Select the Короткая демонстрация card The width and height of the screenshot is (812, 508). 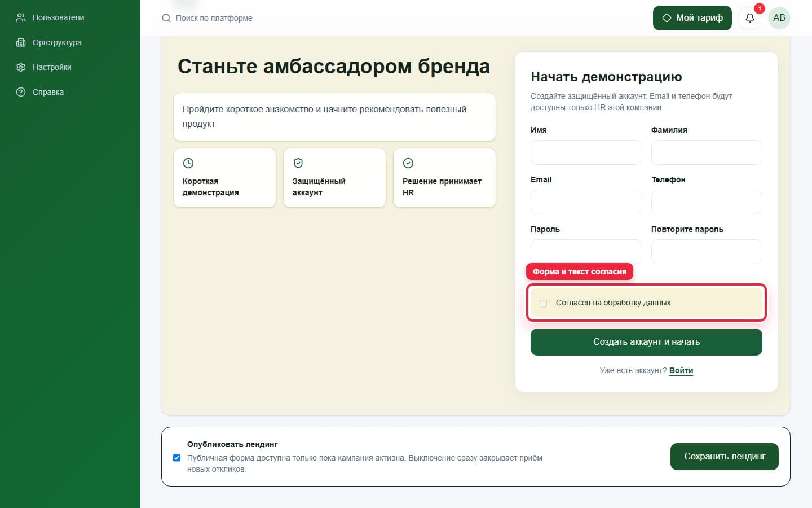click(224, 178)
